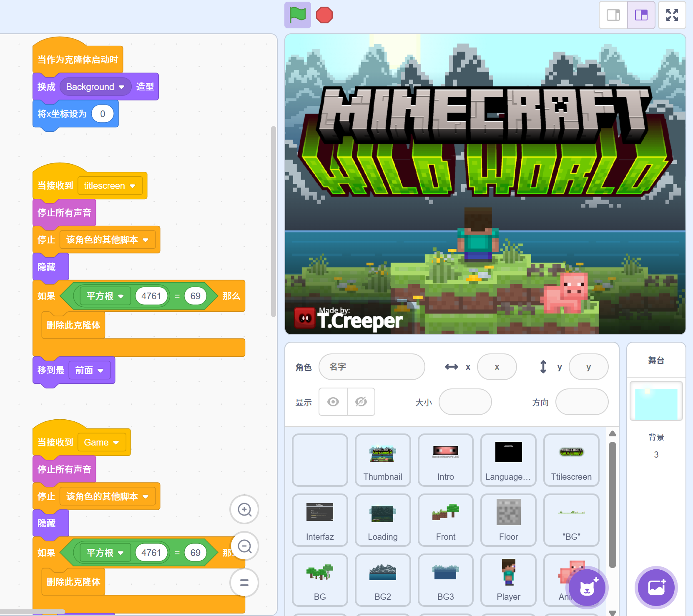The width and height of the screenshot is (693, 616).
Task: Open the Game broadcast message dropdown
Action: point(116,443)
